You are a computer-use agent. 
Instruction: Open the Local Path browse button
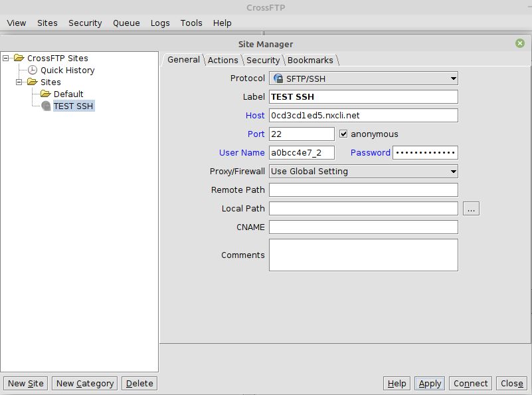click(x=470, y=208)
